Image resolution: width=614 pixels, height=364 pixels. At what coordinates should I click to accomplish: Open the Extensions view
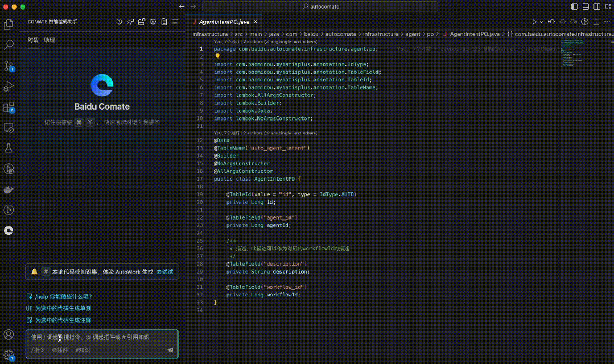(x=9, y=107)
